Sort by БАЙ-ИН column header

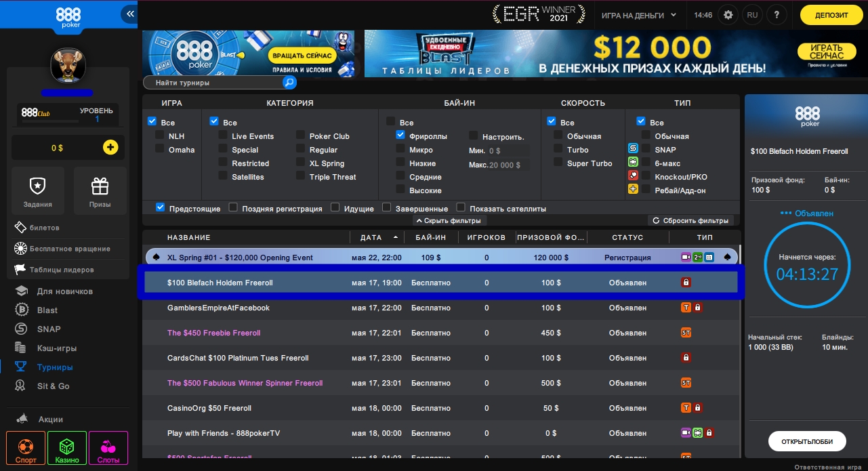[431, 237]
